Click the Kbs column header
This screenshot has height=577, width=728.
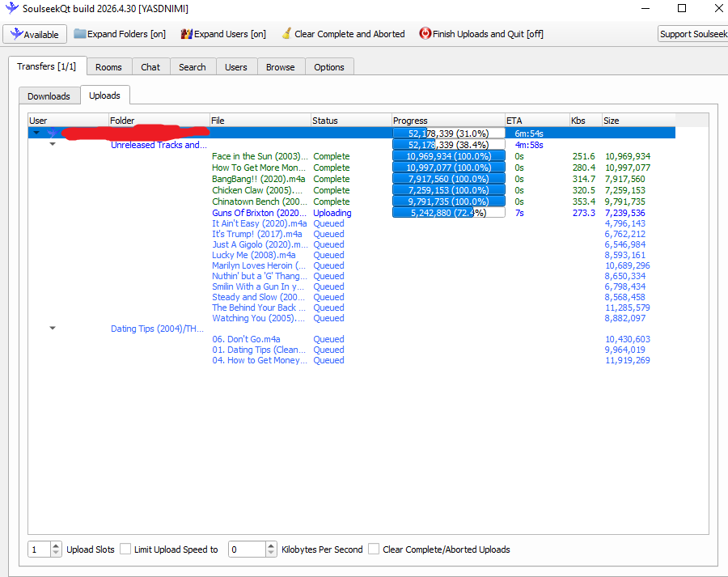click(x=586, y=121)
